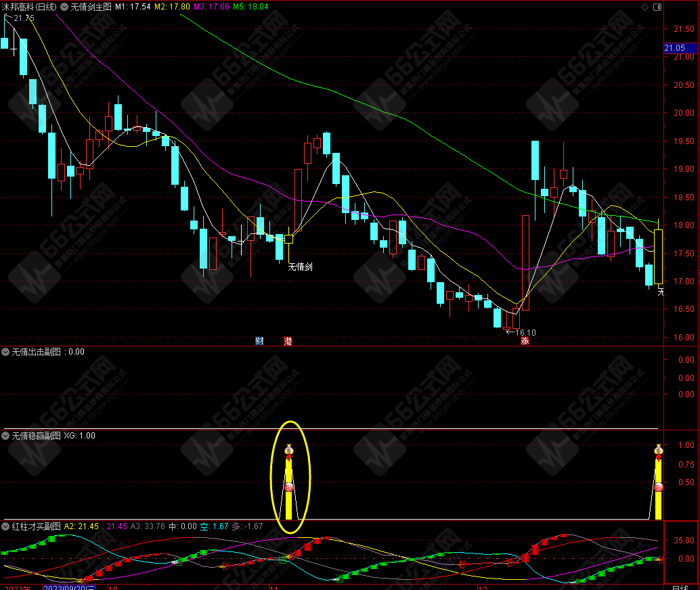This screenshot has width=700, height=590.
Task: Click the 无情剑 signal label on chart
Action: [x=300, y=267]
